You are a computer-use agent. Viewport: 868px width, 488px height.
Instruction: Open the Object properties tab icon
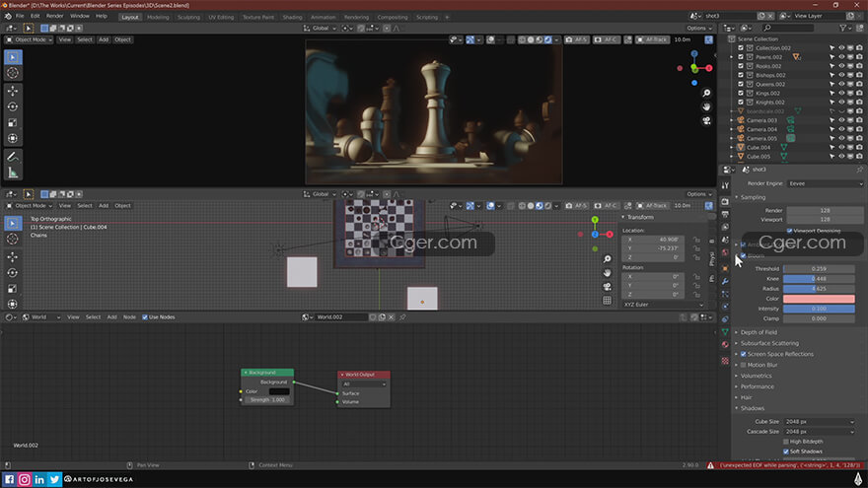(725, 268)
